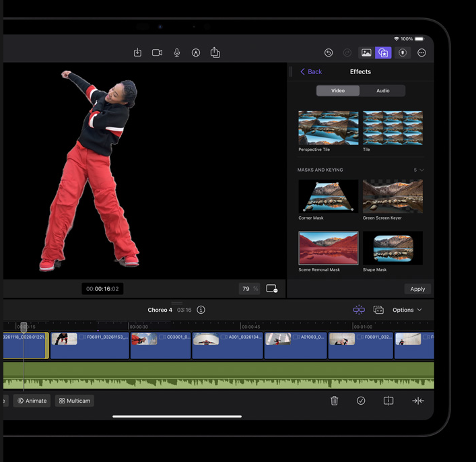The image size is (476, 462).
Task: Edit the 79 % zoom value
Action: coord(249,288)
